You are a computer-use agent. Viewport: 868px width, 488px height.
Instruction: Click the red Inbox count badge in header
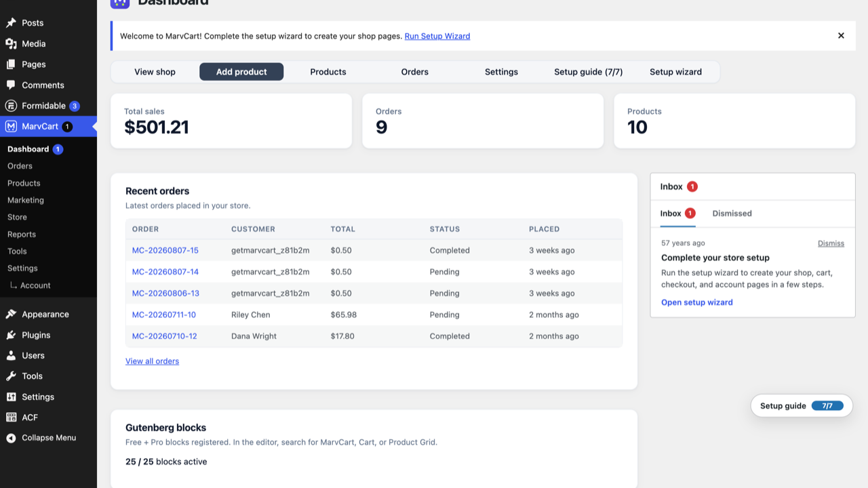[x=692, y=186]
